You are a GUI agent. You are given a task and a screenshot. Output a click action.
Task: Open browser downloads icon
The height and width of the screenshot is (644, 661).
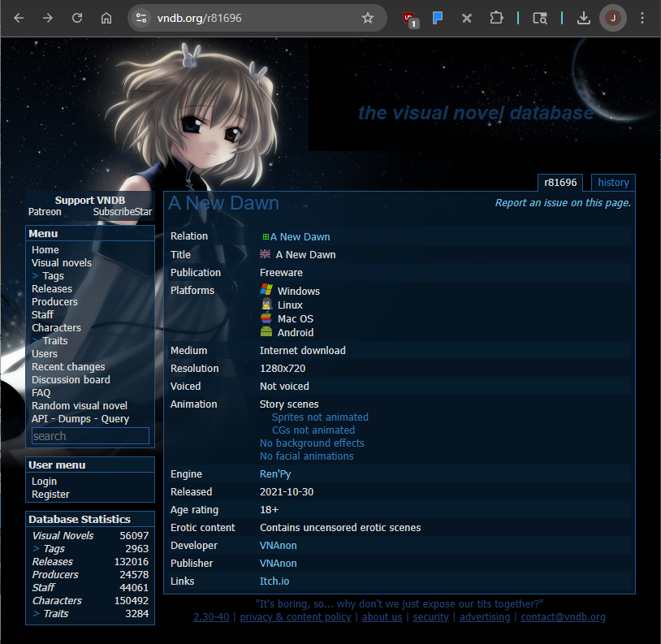pyautogui.click(x=583, y=18)
